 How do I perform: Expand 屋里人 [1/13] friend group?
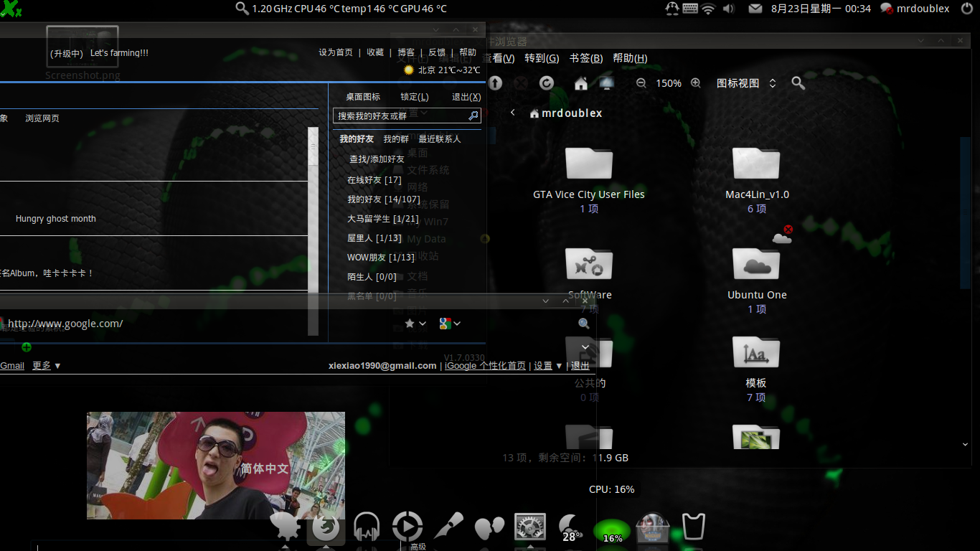pos(374,238)
